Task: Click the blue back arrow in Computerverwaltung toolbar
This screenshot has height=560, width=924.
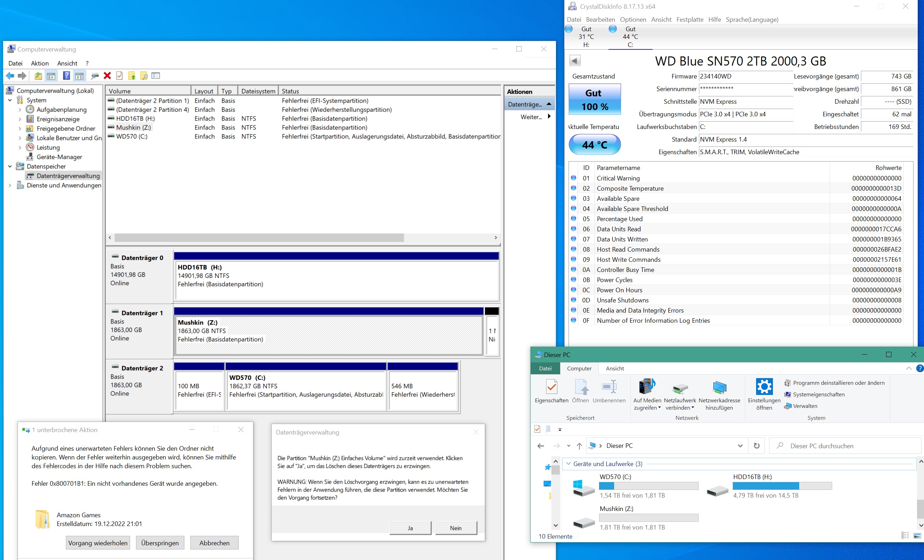Action: 10,76
